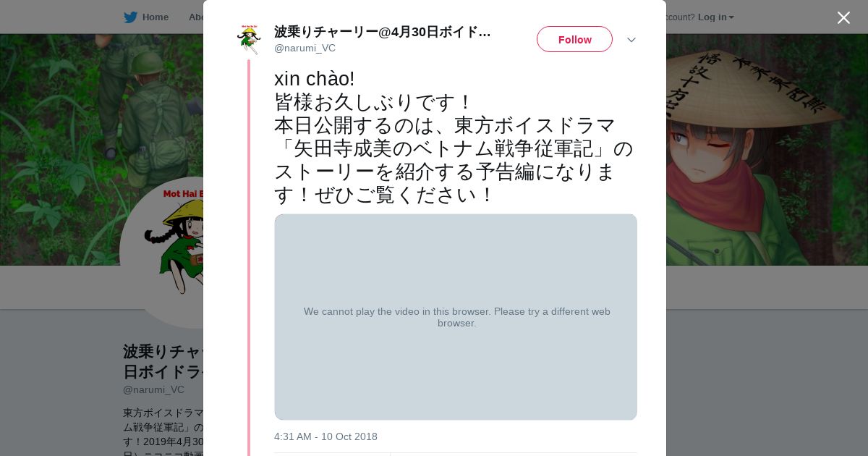Click the "xin chào!" greeting line

coord(315,78)
